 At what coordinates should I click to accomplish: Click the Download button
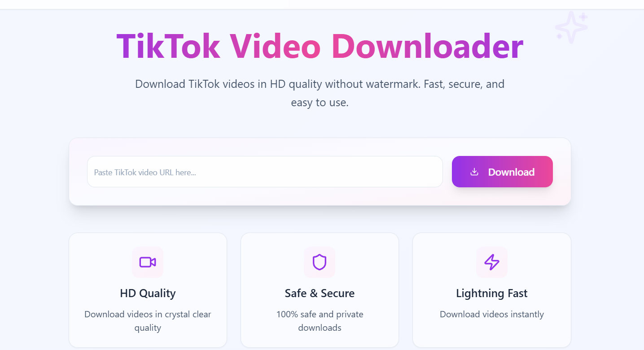click(x=502, y=172)
